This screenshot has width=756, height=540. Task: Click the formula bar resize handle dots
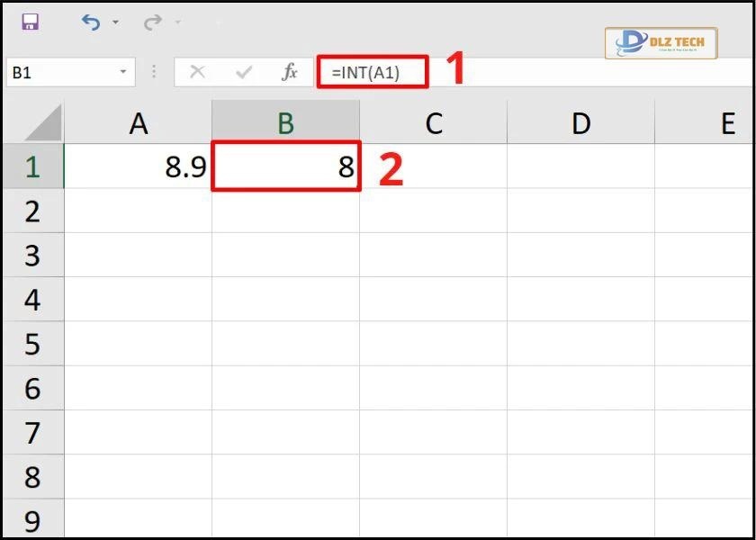pos(154,72)
